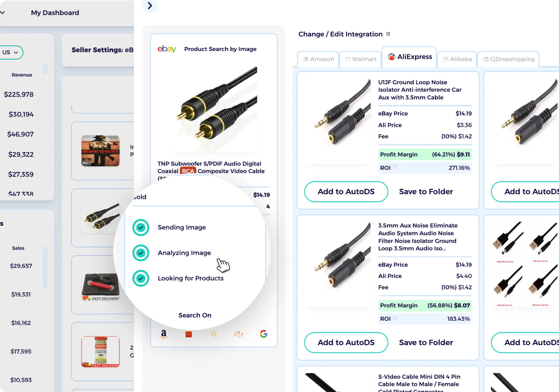Select the Zatarain's jar Fast Delivery thumbnail
This screenshot has height=392, width=559.
[100, 352]
